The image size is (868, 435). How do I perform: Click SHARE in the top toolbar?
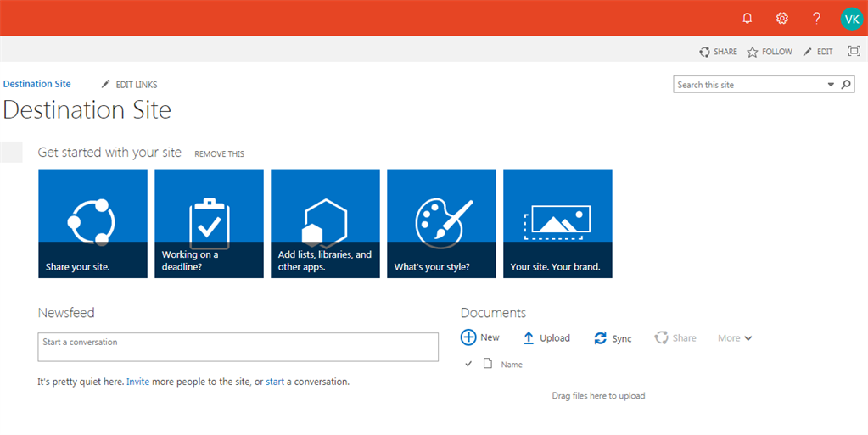(718, 52)
